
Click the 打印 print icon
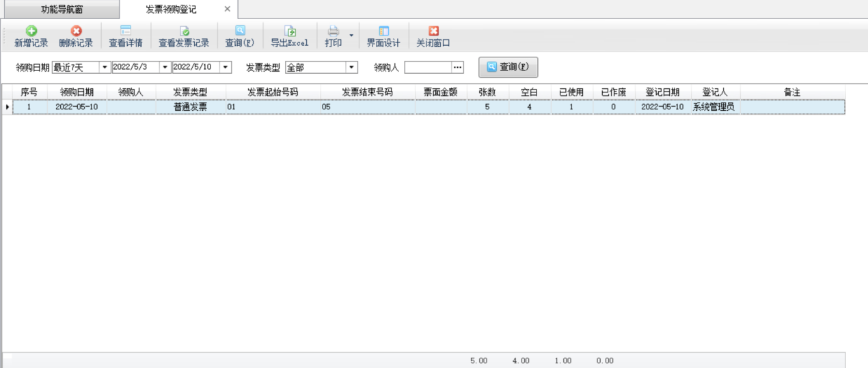click(x=334, y=31)
